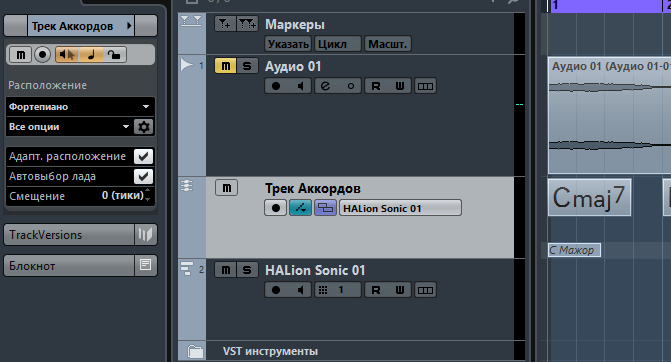The image size is (671, 362).
Task: Solo the Аудио 01 track
Action: [247, 66]
